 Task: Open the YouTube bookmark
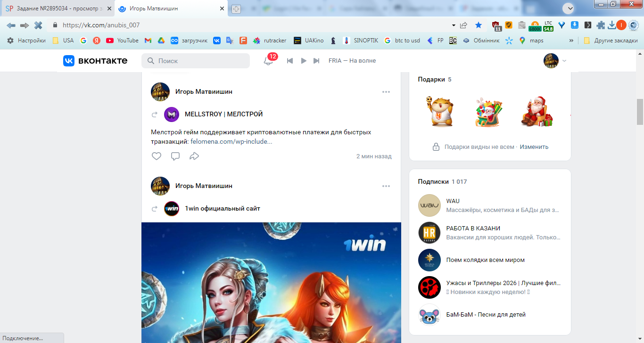pyautogui.click(x=123, y=41)
